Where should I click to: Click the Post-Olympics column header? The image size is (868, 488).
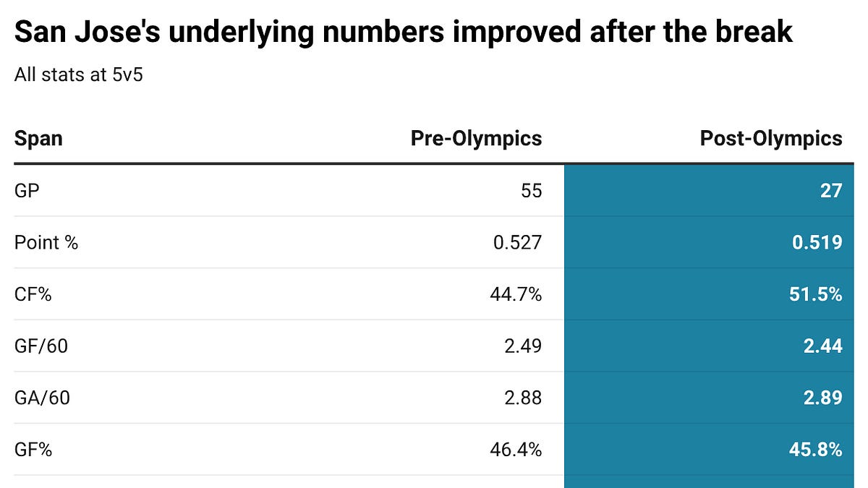click(x=770, y=138)
